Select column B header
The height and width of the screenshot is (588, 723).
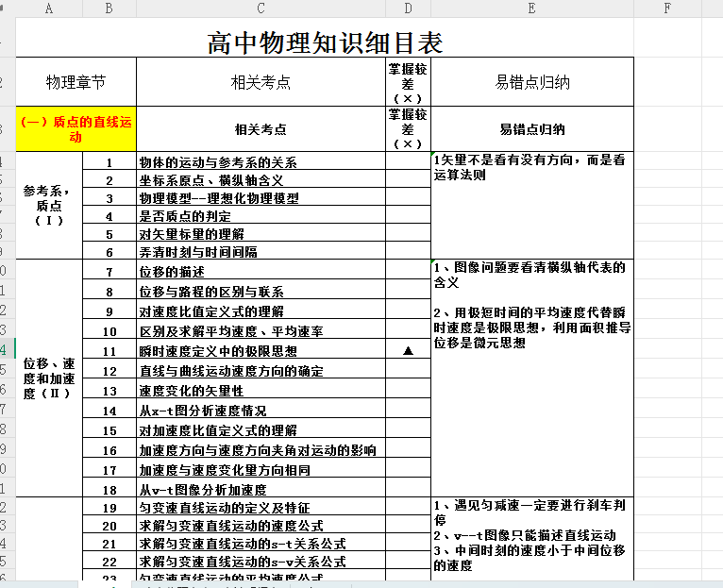coord(109,8)
